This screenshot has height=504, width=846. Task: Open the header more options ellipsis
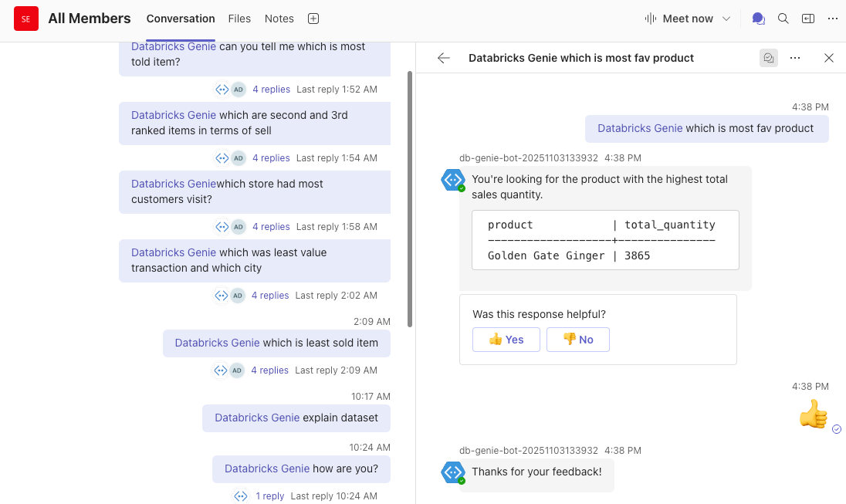[833, 19]
